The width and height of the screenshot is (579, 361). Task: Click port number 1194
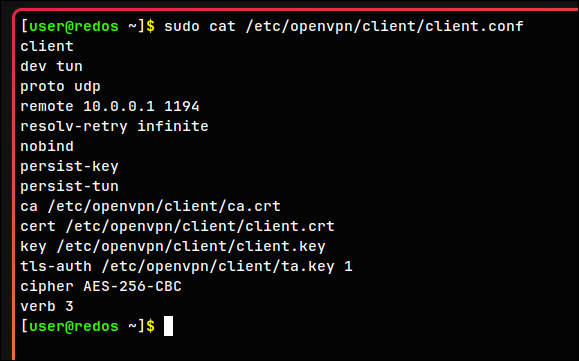[x=182, y=107]
